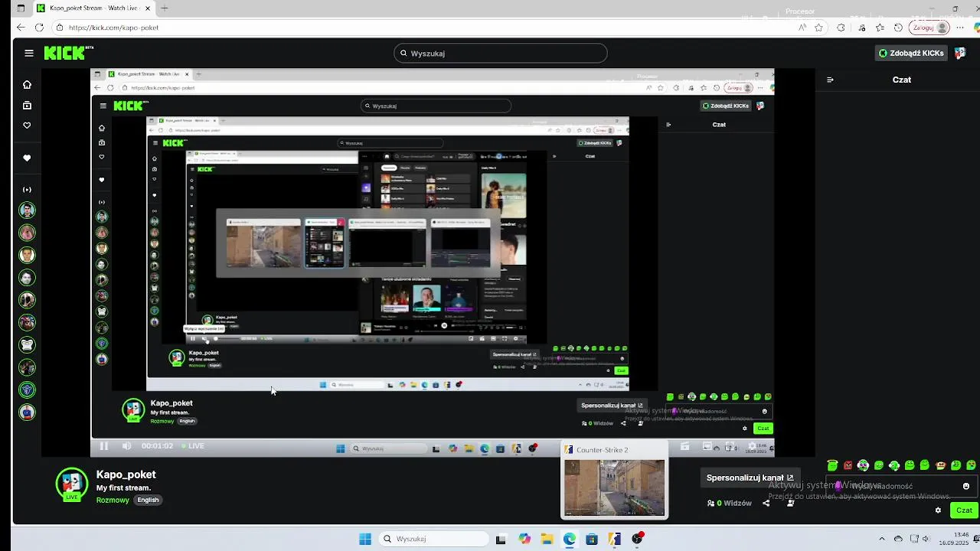Open the Rozmowy category link
The image size is (980, 551).
[113, 500]
